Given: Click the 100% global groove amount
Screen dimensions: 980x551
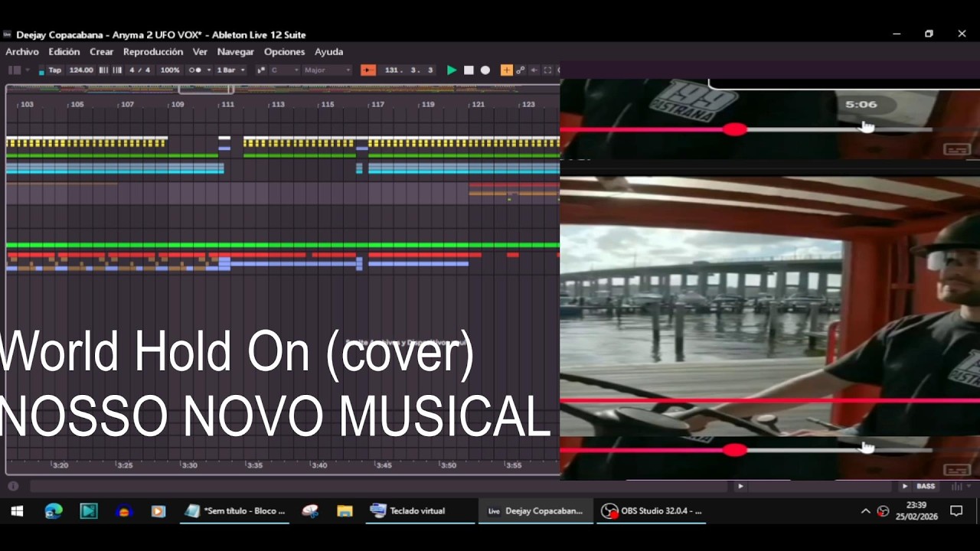Looking at the screenshot, I should pos(170,70).
